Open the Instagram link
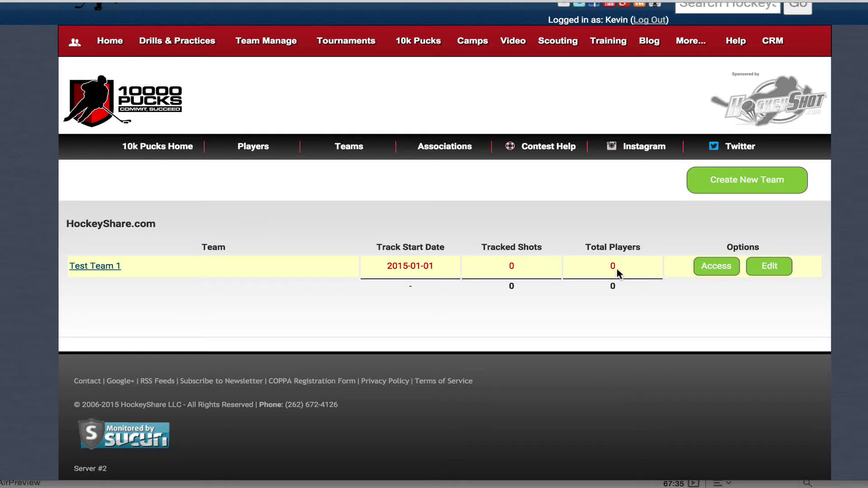This screenshot has width=868, height=488. tap(644, 146)
